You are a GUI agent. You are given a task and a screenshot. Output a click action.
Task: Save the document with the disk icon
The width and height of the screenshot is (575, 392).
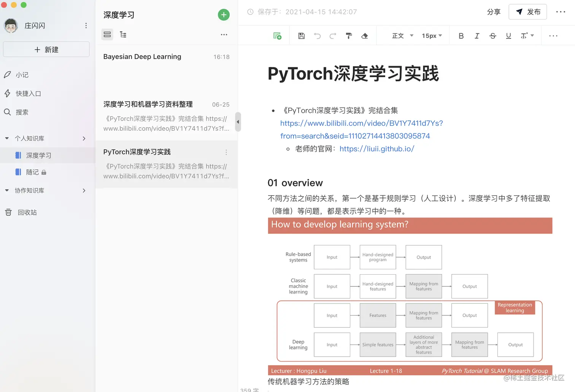(301, 36)
